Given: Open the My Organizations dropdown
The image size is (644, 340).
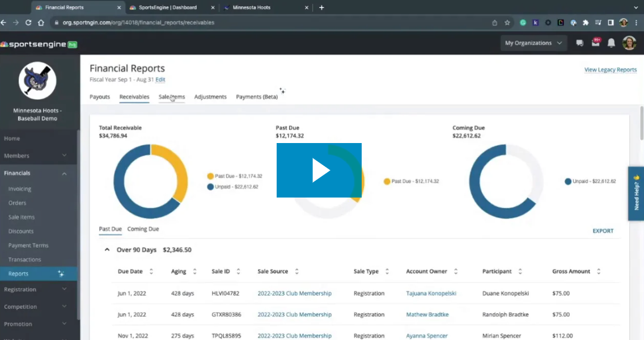Looking at the screenshot, I should tap(533, 43).
